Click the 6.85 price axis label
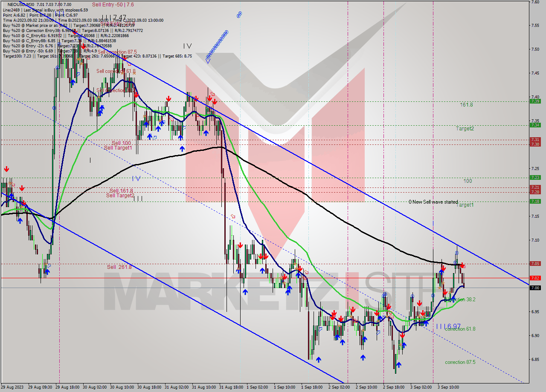 [x=535, y=359]
